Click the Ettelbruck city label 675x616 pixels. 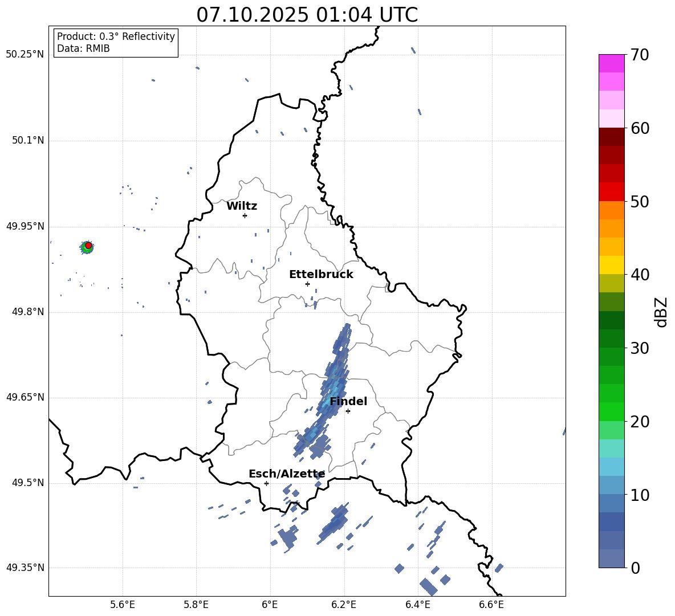tap(321, 275)
